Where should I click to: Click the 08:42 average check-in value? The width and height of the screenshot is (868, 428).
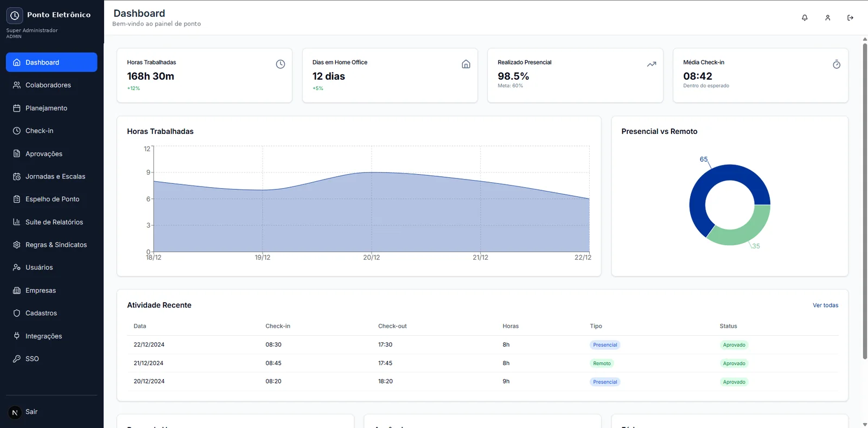tap(698, 76)
